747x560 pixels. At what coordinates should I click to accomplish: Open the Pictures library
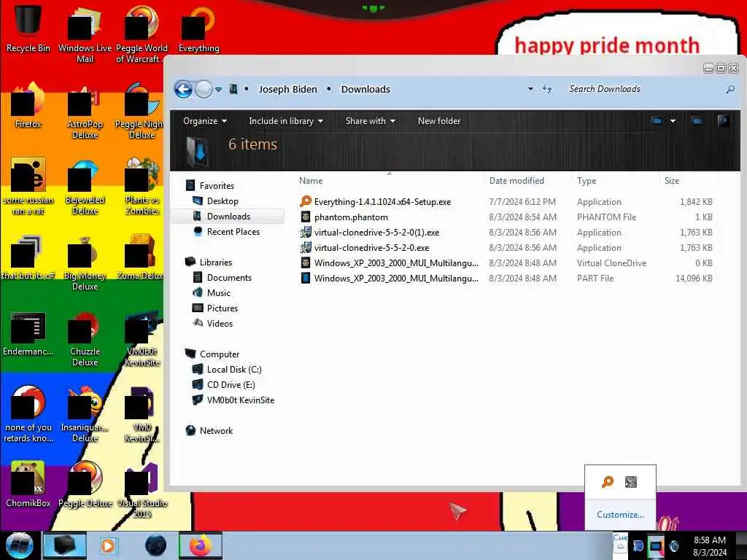click(222, 308)
